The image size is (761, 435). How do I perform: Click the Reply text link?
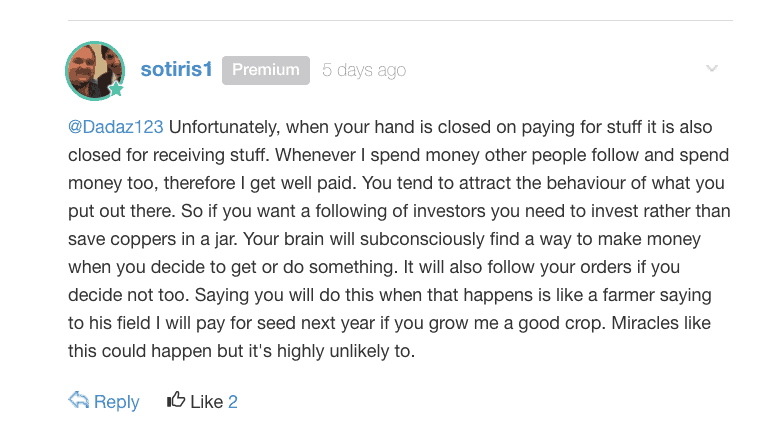(x=116, y=402)
